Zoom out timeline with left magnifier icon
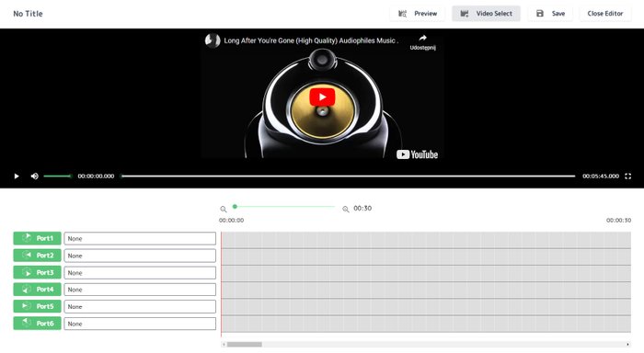 (x=223, y=209)
